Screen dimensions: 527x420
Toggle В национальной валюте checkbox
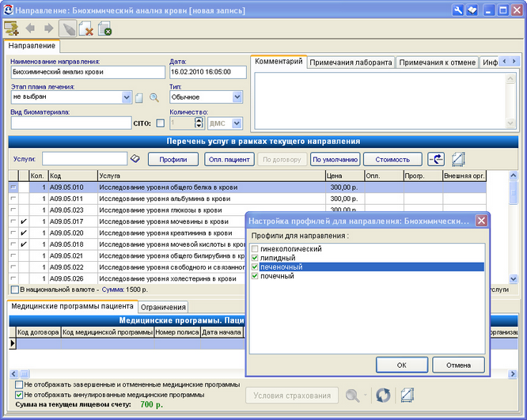[15, 289]
